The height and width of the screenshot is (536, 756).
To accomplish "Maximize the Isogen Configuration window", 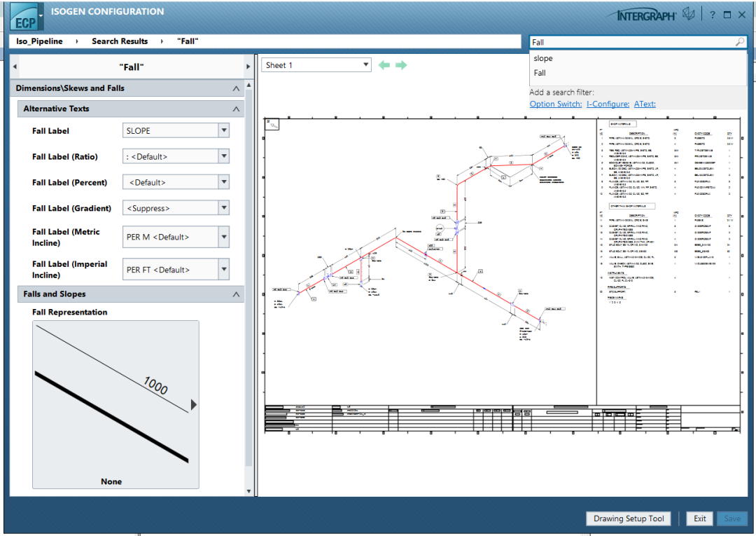I will [x=727, y=15].
